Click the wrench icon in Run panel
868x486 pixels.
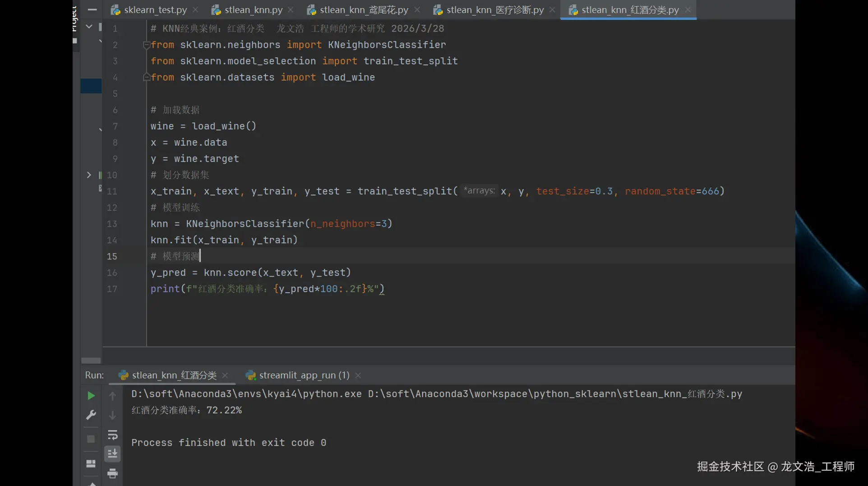(x=91, y=415)
